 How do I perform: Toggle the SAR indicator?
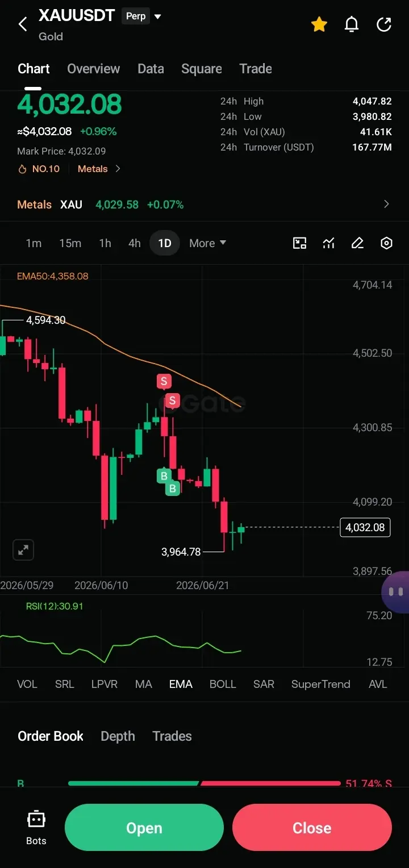[264, 684]
